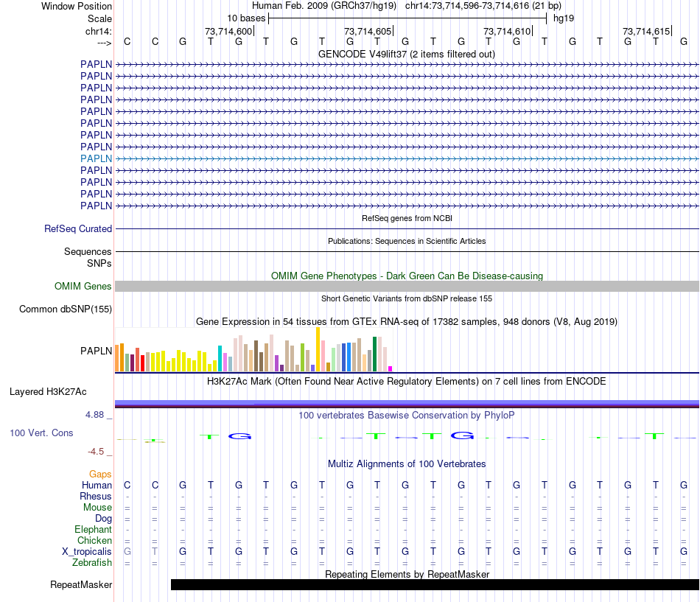Click the Common dbSNP(155) label
The height and width of the screenshot is (602, 700).
(65, 309)
